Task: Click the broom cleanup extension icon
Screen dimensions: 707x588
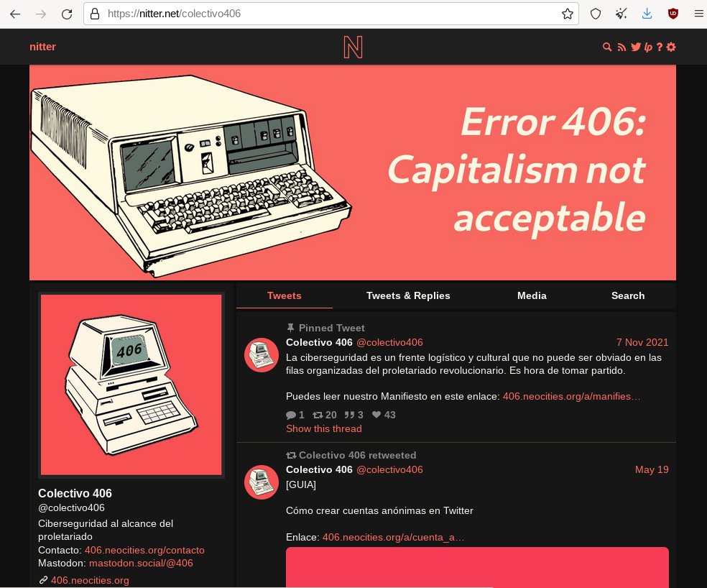Action: 621,14
